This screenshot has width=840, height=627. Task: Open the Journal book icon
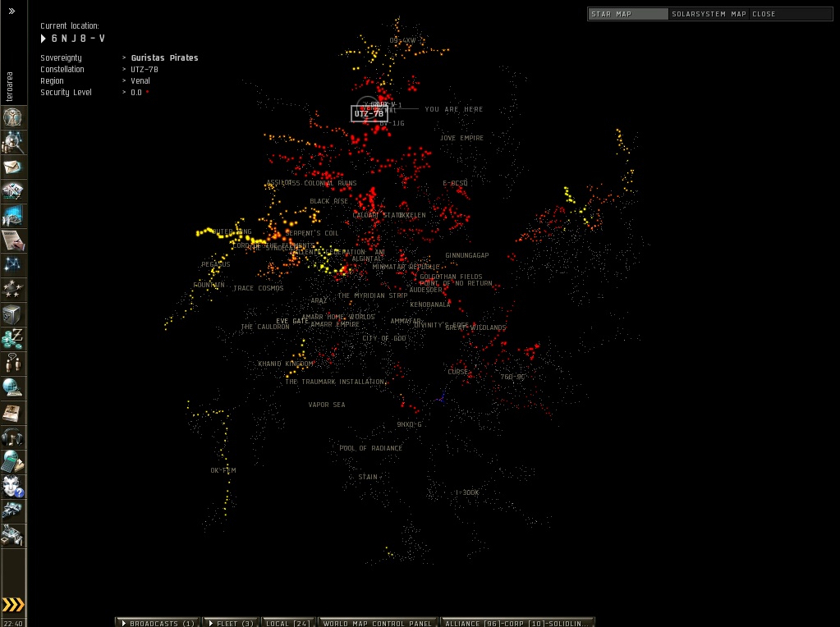pos(13,412)
